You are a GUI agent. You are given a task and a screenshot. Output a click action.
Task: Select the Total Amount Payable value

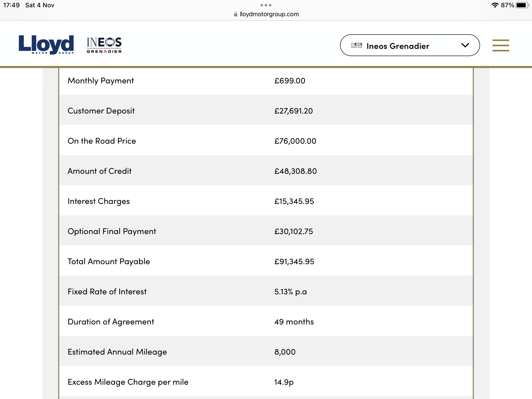(x=294, y=262)
